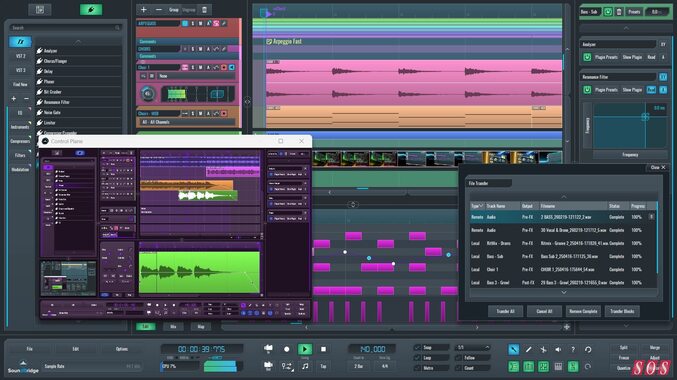Screen dimensions: 677x380
Task: Select the blue pointer tool
Action: coord(513,349)
